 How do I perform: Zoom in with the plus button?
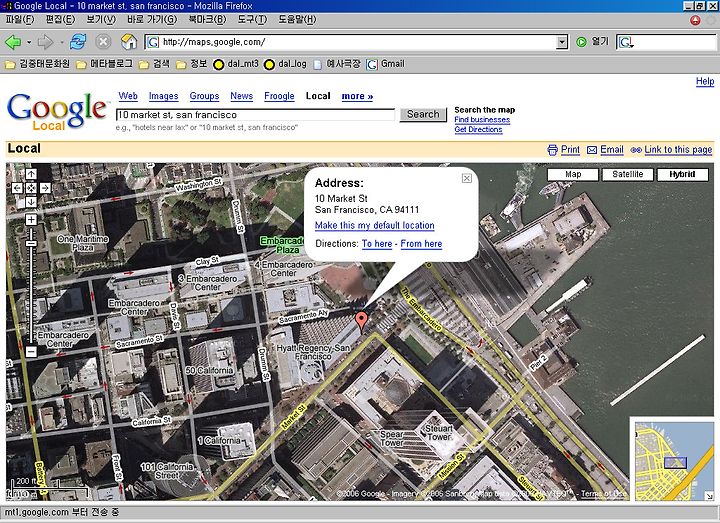click(x=31, y=219)
